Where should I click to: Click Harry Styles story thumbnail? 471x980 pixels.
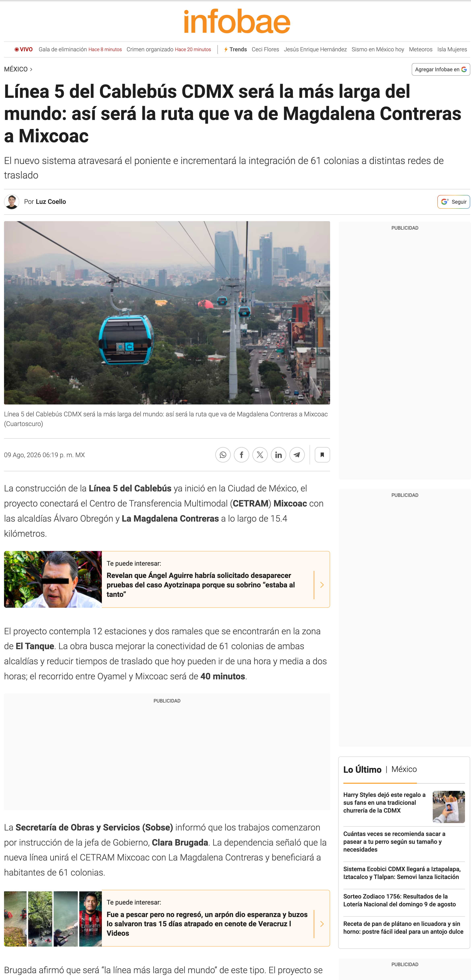click(x=448, y=807)
